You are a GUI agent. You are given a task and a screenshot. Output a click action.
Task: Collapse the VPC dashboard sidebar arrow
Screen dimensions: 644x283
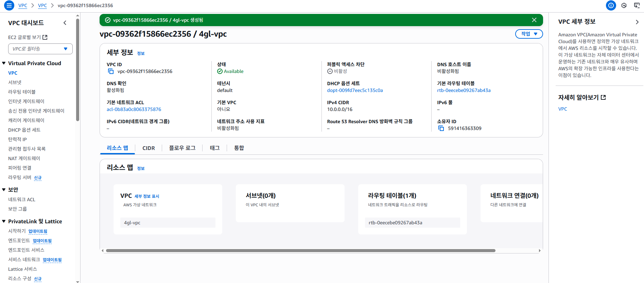65,23
